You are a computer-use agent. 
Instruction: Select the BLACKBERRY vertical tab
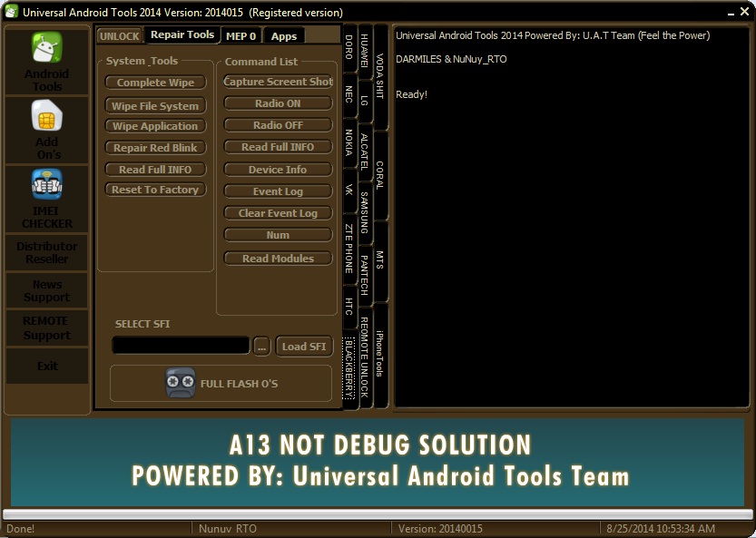[349, 373]
